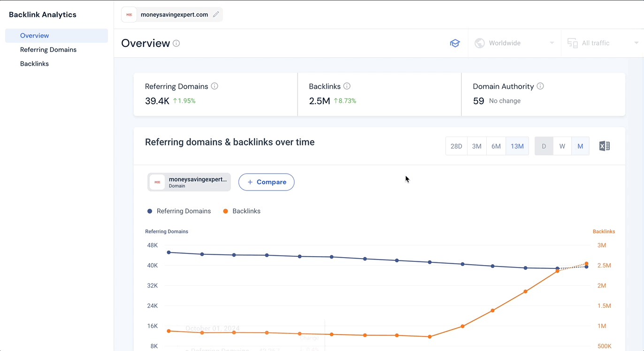Image resolution: width=644 pixels, height=351 pixels.
Task: Click the 3M right axis label
Action: click(602, 245)
